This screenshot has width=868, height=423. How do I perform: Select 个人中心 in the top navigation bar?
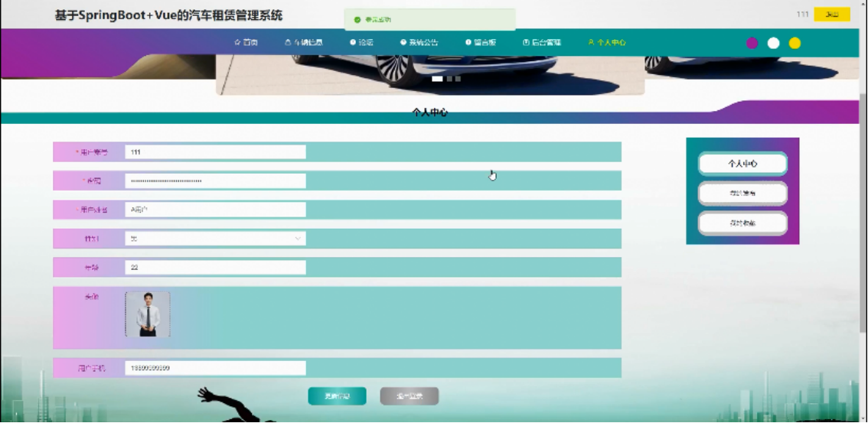[x=607, y=43]
